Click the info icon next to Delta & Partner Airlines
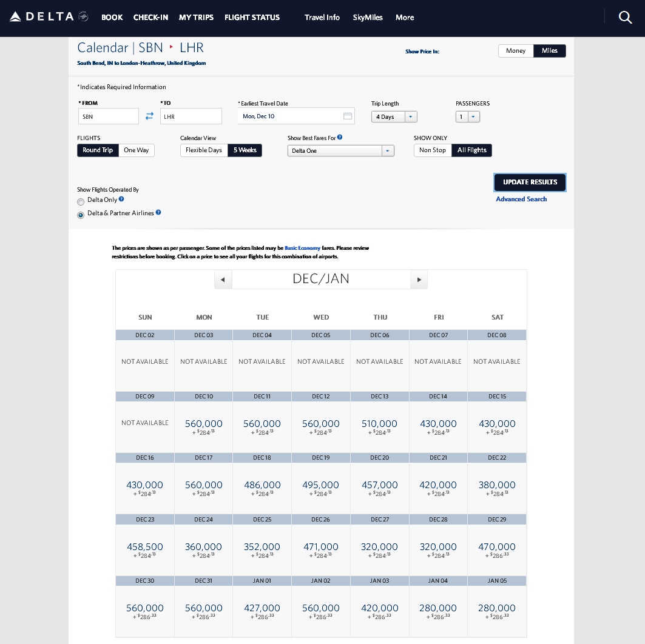645x644 pixels. pos(158,212)
